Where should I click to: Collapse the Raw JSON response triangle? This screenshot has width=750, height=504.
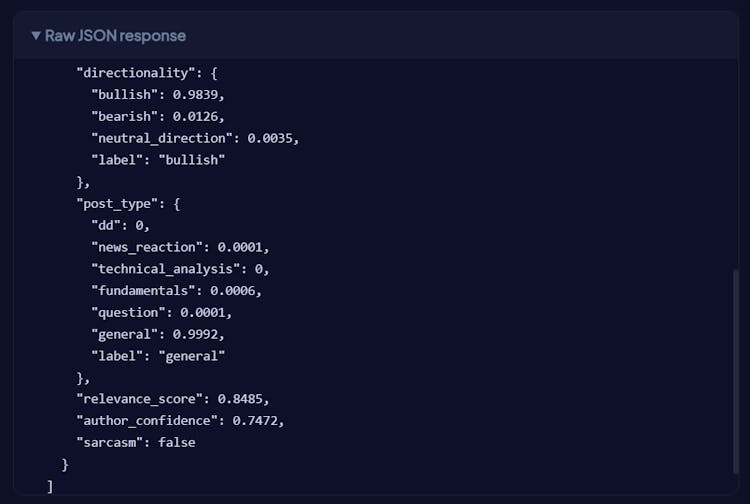tap(36, 36)
